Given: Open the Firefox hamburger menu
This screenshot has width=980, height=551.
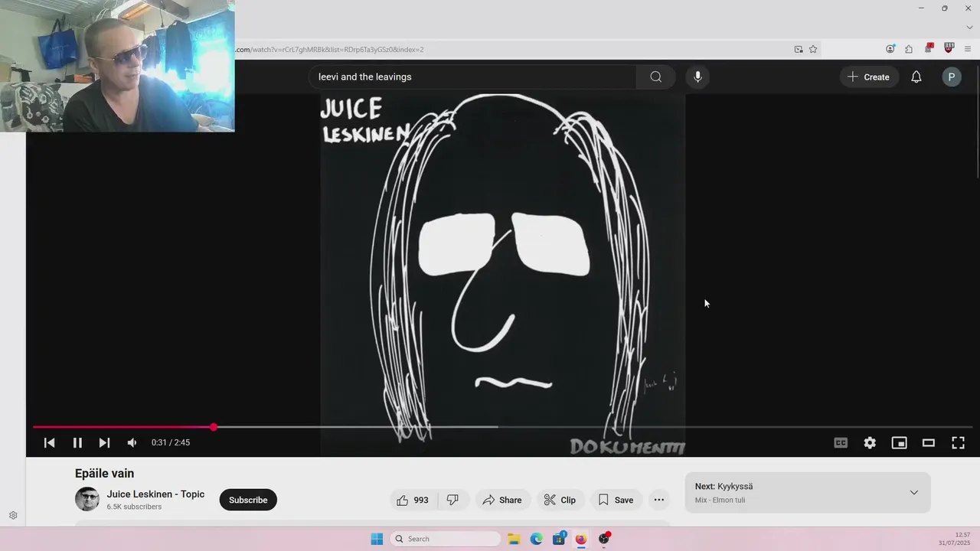Looking at the screenshot, I should point(968,48).
